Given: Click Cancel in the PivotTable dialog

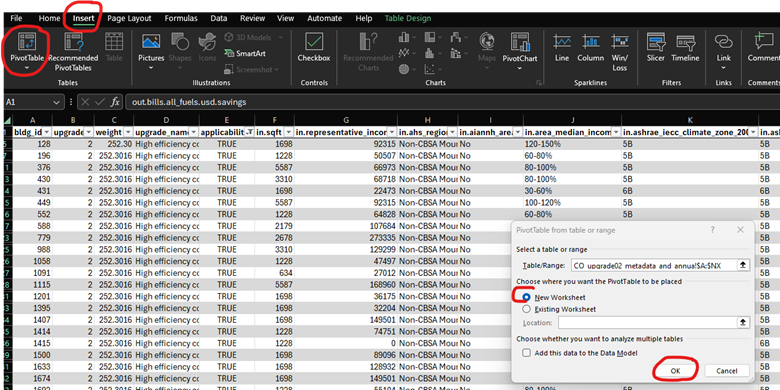Looking at the screenshot, I should (727, 371).
